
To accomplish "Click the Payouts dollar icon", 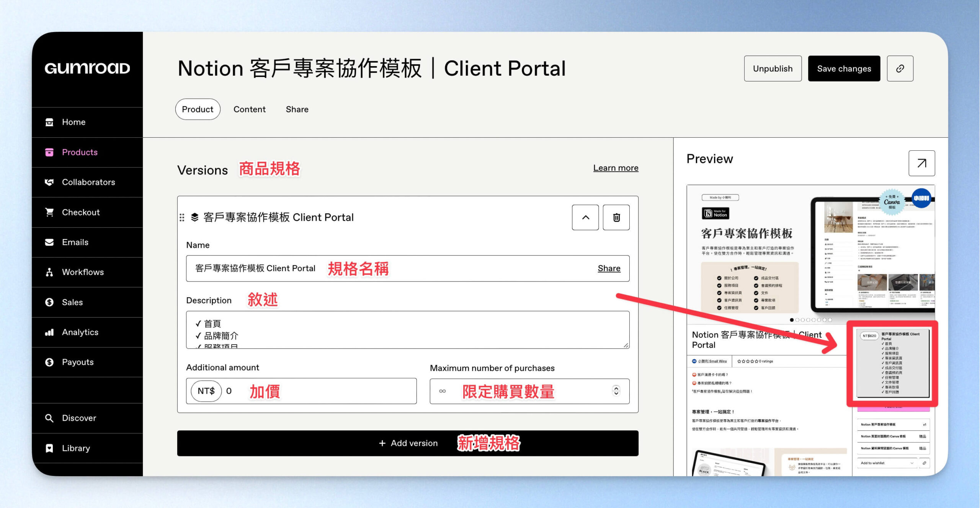I will coord(49,362).
